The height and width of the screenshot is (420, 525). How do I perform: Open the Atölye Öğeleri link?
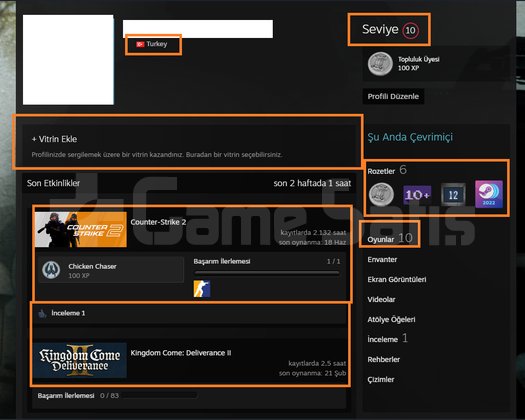[x=391, y=320]
